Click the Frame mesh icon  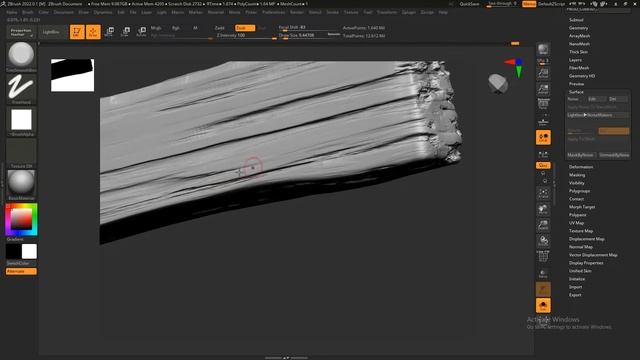click(x=543, y=193)
